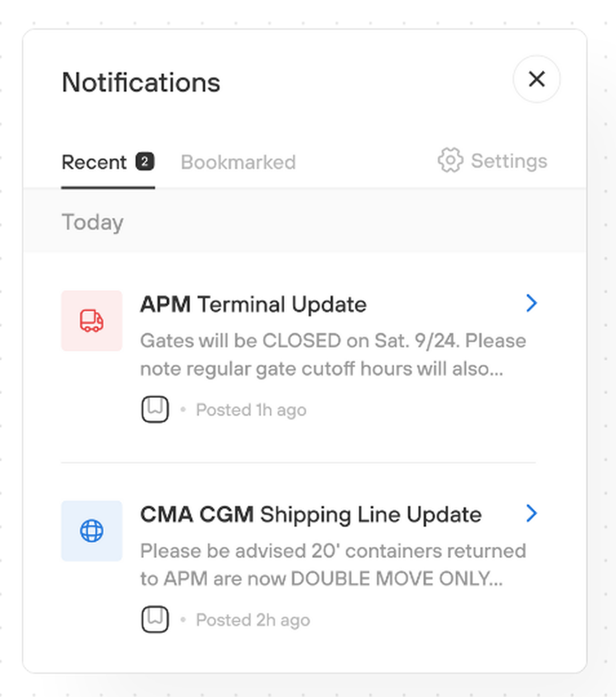Bookmark the CMA CGM Shipping Line notification
This screenshot has width=616, height=697.
tap(155, 619)
